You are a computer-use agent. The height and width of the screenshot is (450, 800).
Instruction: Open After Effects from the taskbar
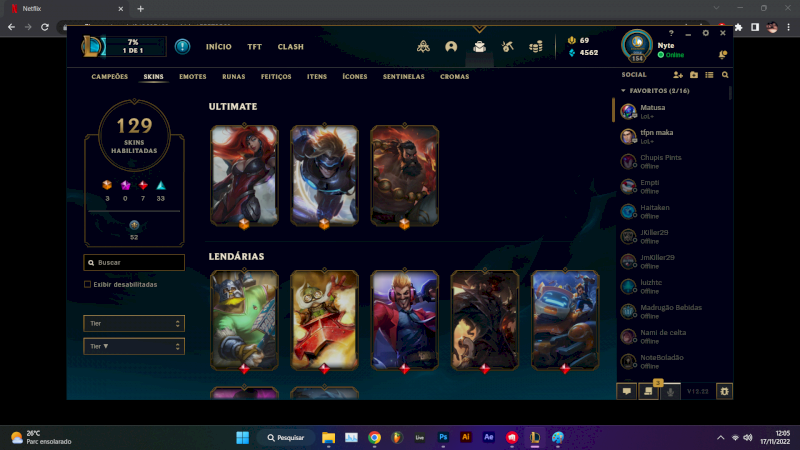488,437
